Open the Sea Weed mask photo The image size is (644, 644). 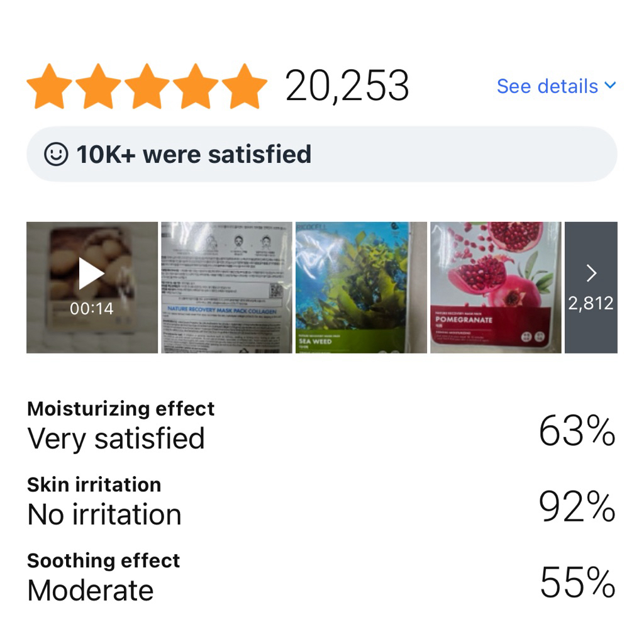click(362, 287)
